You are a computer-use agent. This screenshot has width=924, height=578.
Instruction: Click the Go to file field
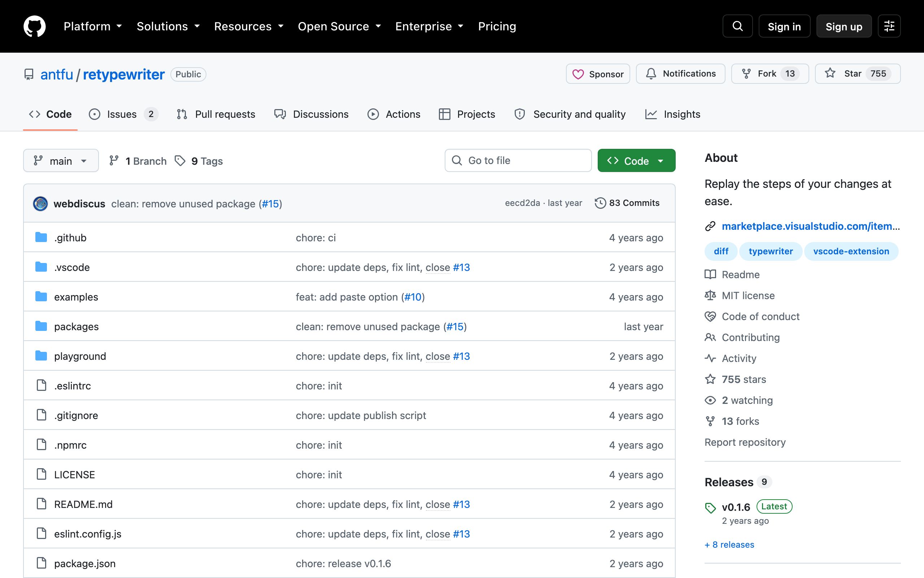tap(518, 160)
